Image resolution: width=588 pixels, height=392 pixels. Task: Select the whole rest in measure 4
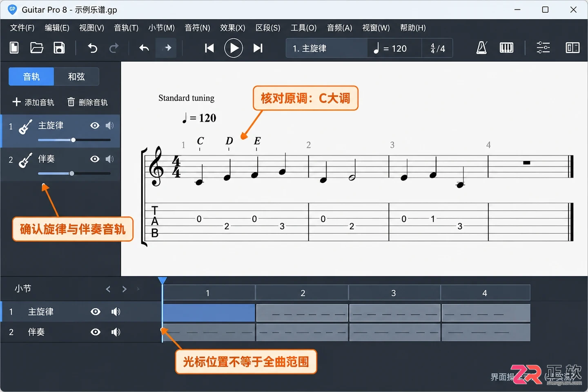527,163
